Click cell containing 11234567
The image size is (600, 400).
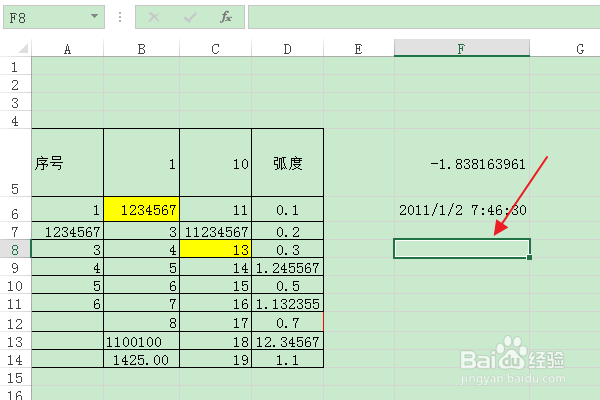click(x=215, y=231)
